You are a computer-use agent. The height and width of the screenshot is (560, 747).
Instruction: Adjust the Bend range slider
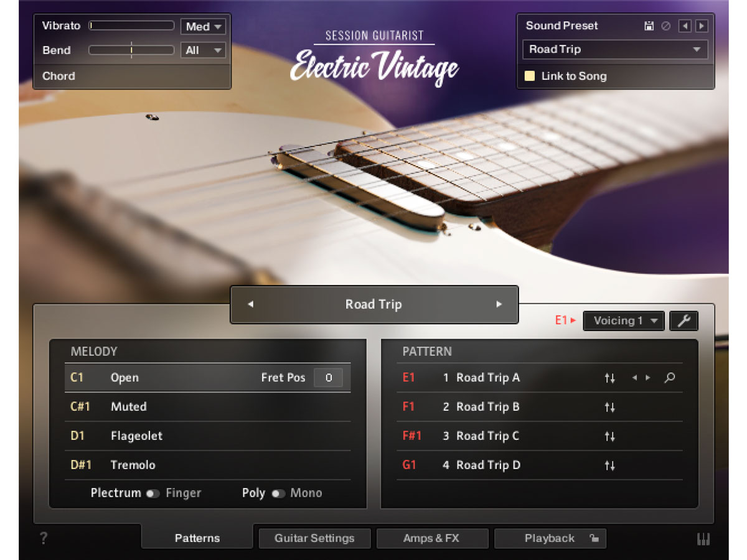131,50
